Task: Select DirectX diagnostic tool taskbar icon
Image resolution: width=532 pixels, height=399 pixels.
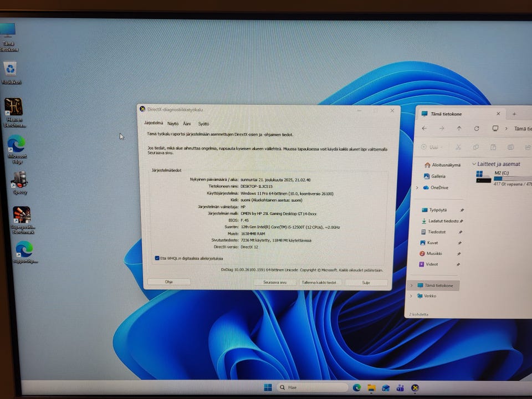Action: (x=415, y=388)
